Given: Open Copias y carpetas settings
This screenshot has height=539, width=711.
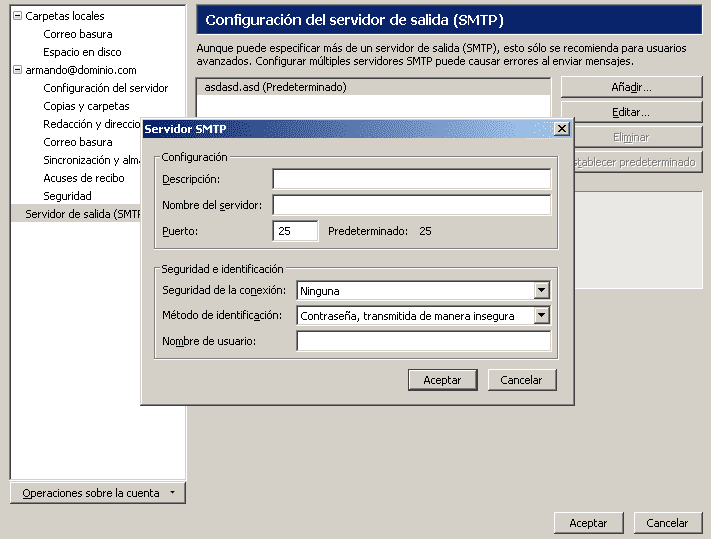Looking at the screenshot, I should click(86, 106).
